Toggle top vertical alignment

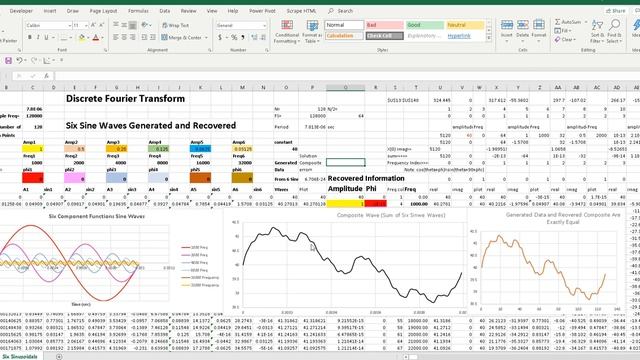point(116,25)
